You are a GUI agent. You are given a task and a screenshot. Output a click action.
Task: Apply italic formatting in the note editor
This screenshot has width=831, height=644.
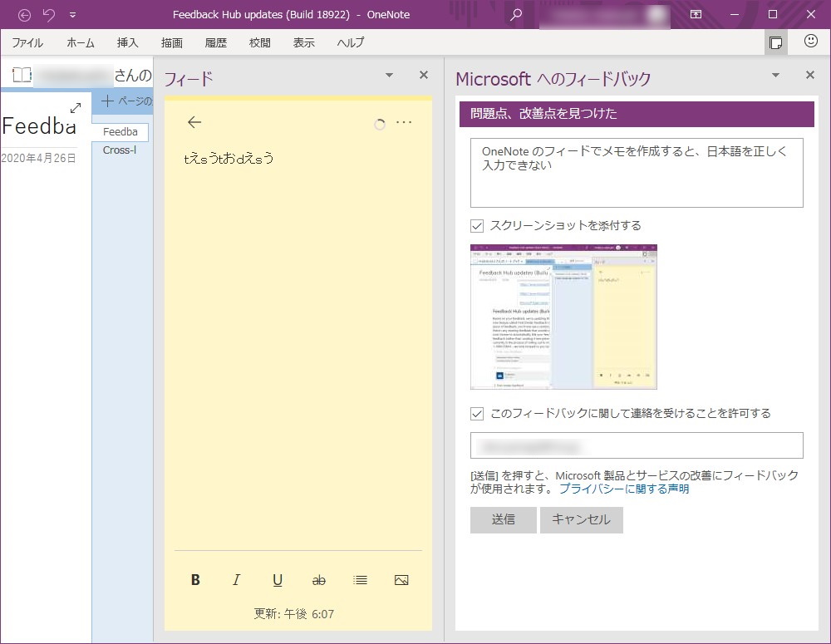(236, 579)
